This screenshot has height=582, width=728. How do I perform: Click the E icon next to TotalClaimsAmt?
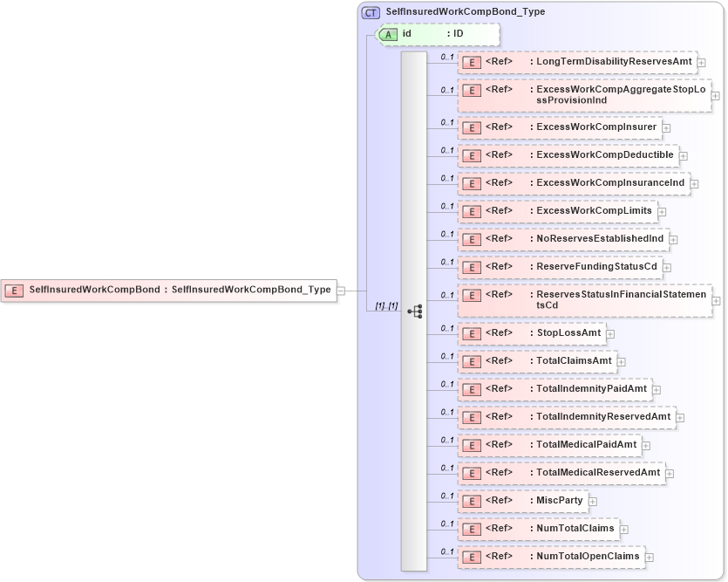(x=472, y=361)
